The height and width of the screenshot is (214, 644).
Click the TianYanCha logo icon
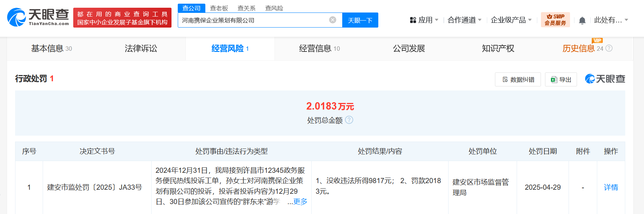pyautogui.click(x=17, y=17)
